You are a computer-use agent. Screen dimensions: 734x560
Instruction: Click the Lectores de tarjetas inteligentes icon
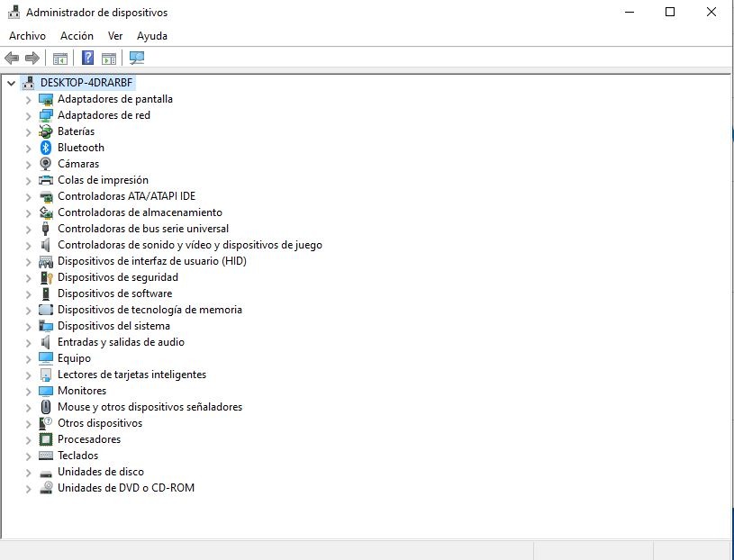pos(45,375)
